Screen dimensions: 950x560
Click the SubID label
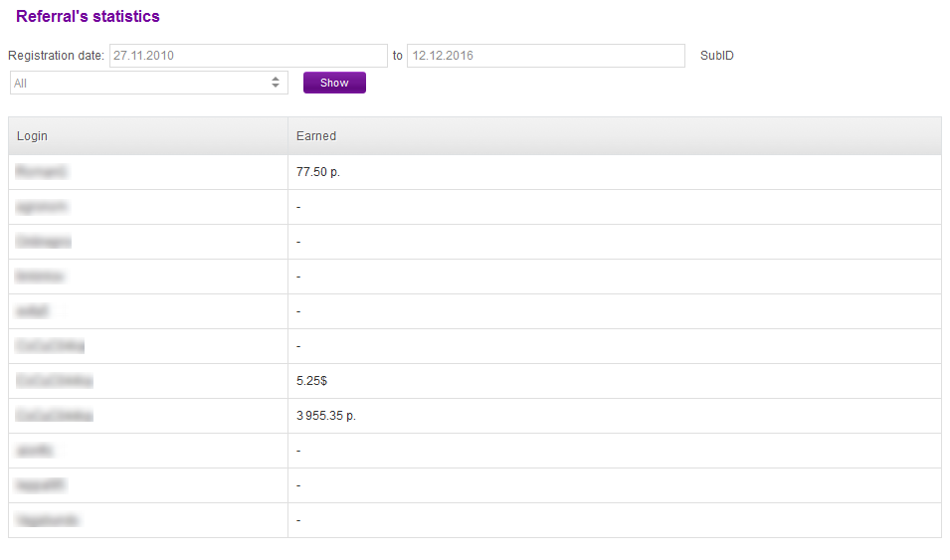pos(717,56)
